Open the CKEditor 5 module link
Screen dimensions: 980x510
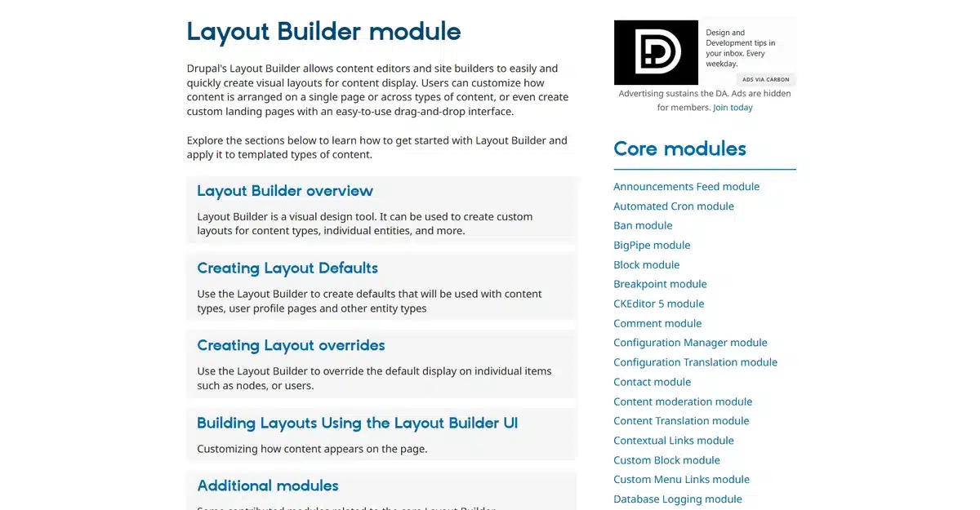[x=658, y=304]
